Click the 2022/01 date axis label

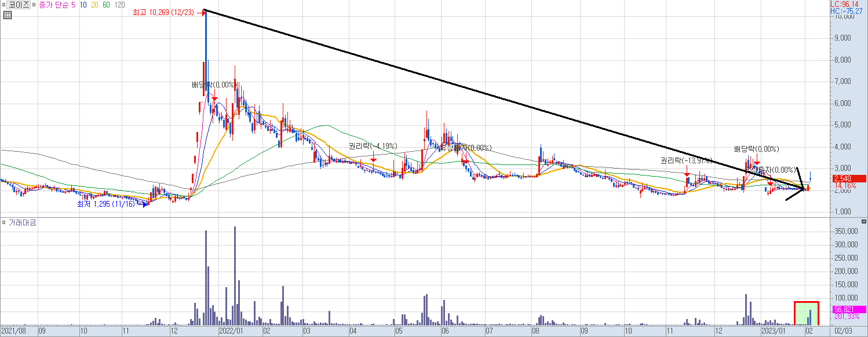230,332
